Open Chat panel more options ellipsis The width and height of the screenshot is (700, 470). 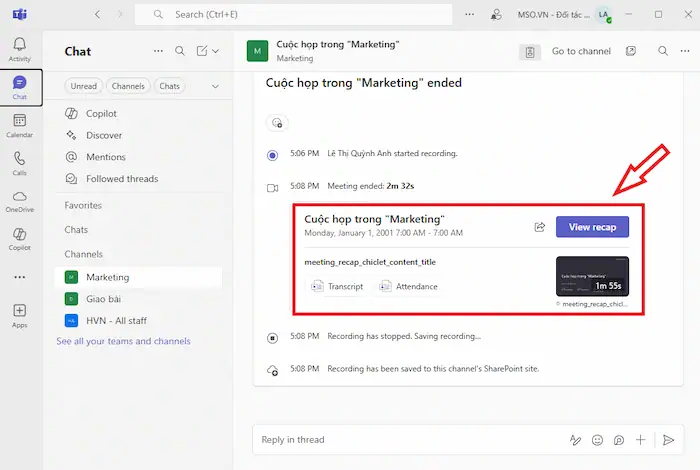(x=158, y=51)
